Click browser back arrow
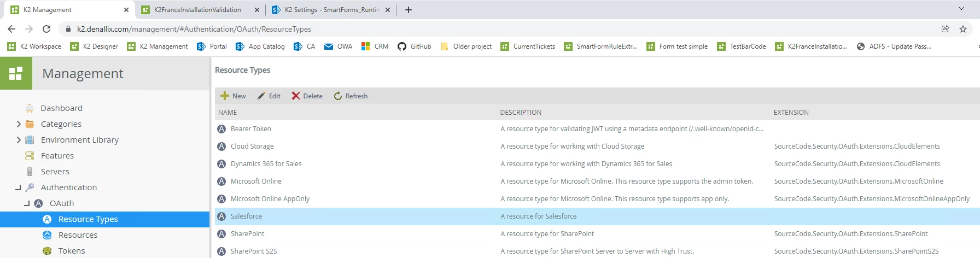Image resolution: width=980 pixels, height=258 pixels. pyautogui.click(x=11, y=29)
